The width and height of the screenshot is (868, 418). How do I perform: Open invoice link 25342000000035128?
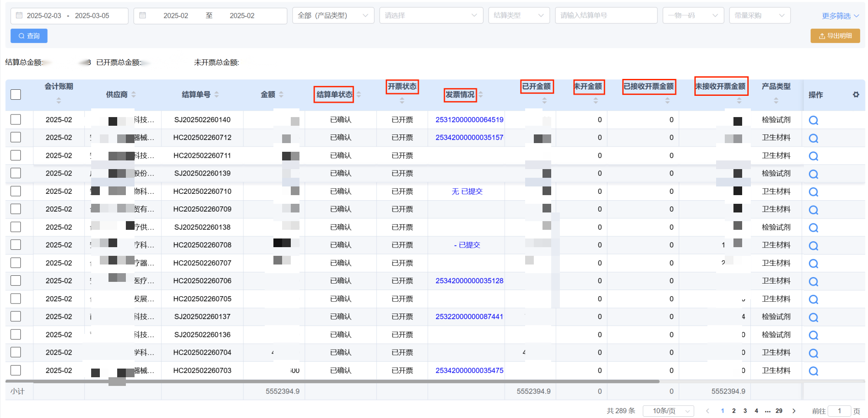pos(469,281)
